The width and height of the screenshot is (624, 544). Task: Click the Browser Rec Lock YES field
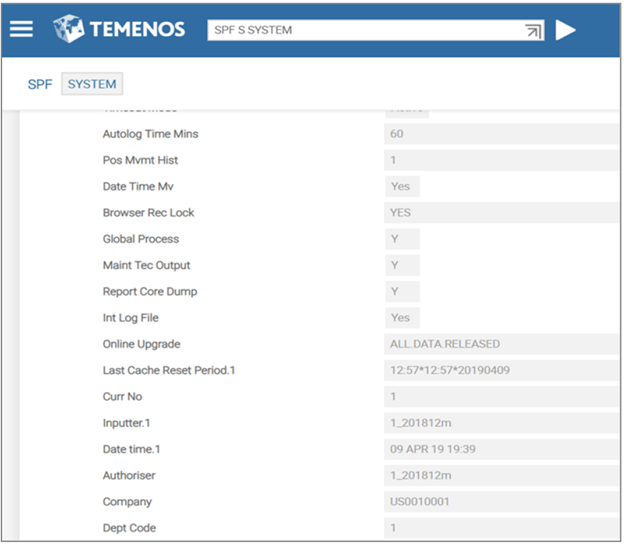[500, 213]
